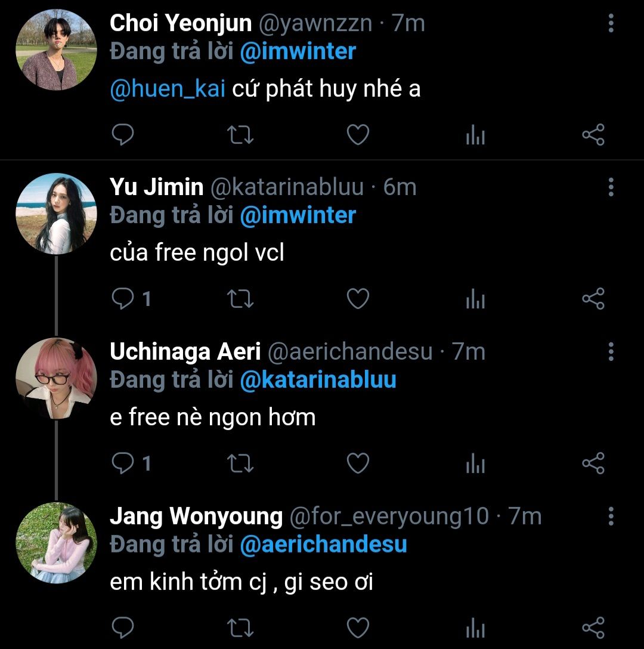Like Yu Jimin's tweet
Image resolution: width=644 pixels, height=649 pixels.
click(358, 299)
